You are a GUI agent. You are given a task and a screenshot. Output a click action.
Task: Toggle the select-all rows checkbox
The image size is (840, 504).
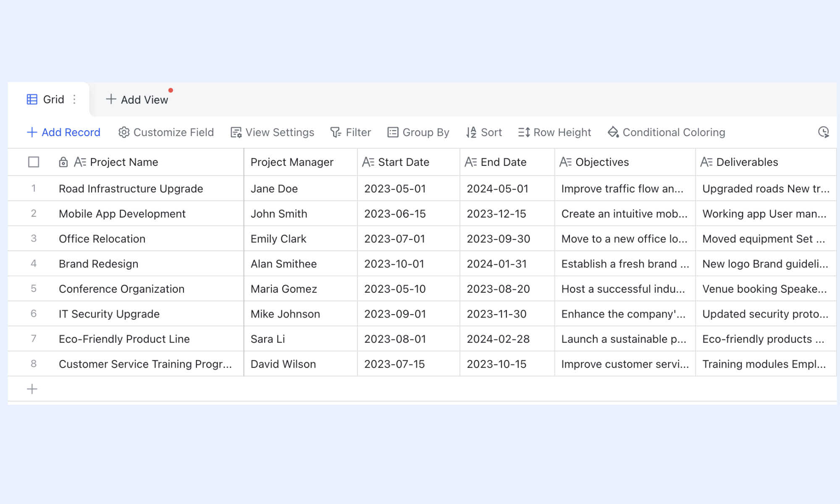[34, 162]
